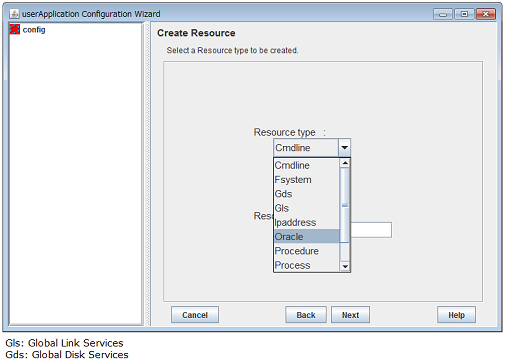Click the dropdown list scrollbar thumb

[x=345, y=205]
